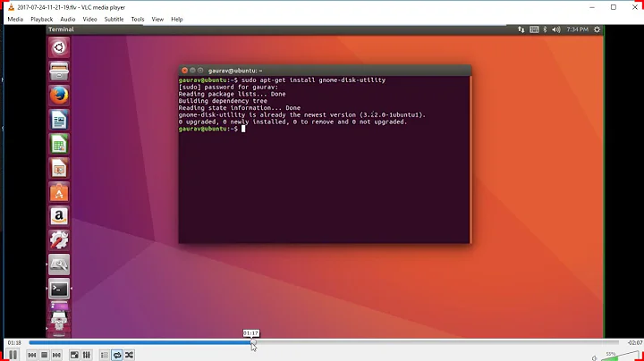Open LibreOffice Calc launcher icon
This screenshot has height=361, width=644.
59,144
